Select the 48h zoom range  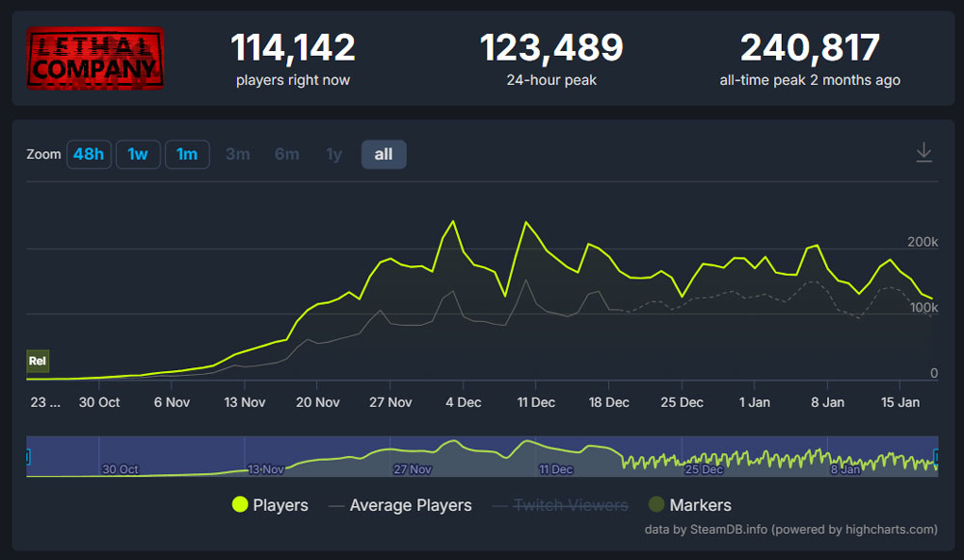pos(89,153)
